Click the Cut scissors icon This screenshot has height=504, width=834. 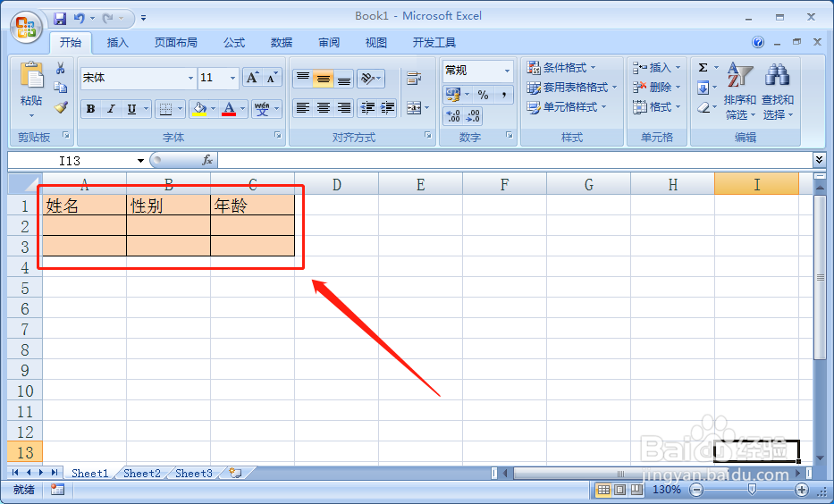pyautogui.click(x=61, y=68)
